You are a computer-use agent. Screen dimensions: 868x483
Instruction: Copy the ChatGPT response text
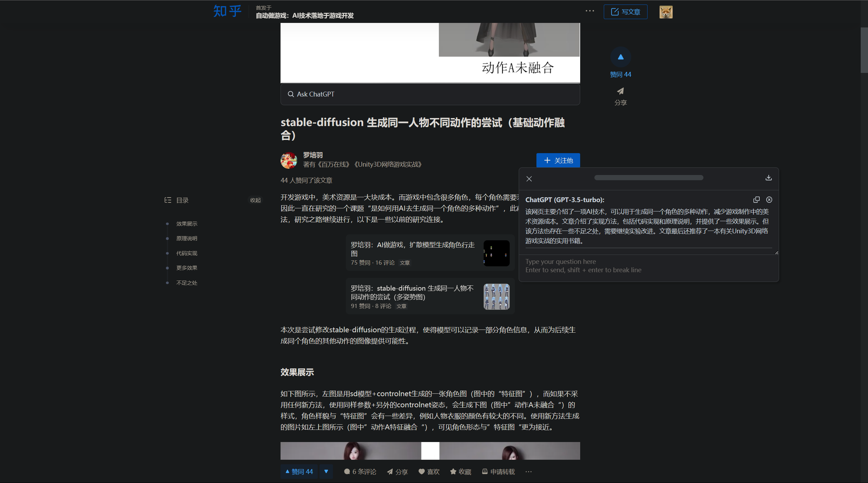coord(757,200)
